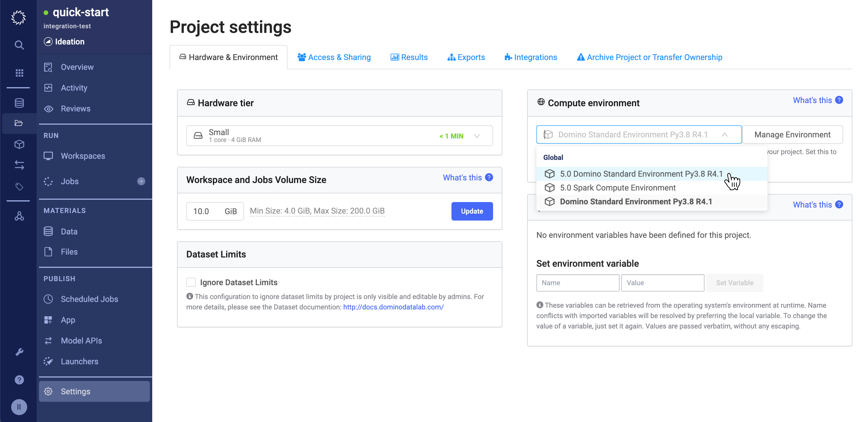The image size is (868, 422).
Task: Click the Name environment variable input field
Action: coord(577,283)
